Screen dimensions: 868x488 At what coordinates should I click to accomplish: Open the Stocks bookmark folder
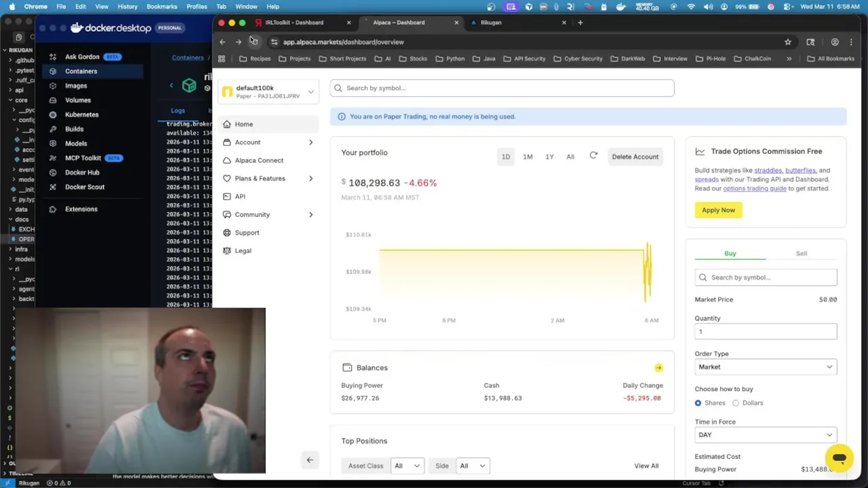point(413,59)
